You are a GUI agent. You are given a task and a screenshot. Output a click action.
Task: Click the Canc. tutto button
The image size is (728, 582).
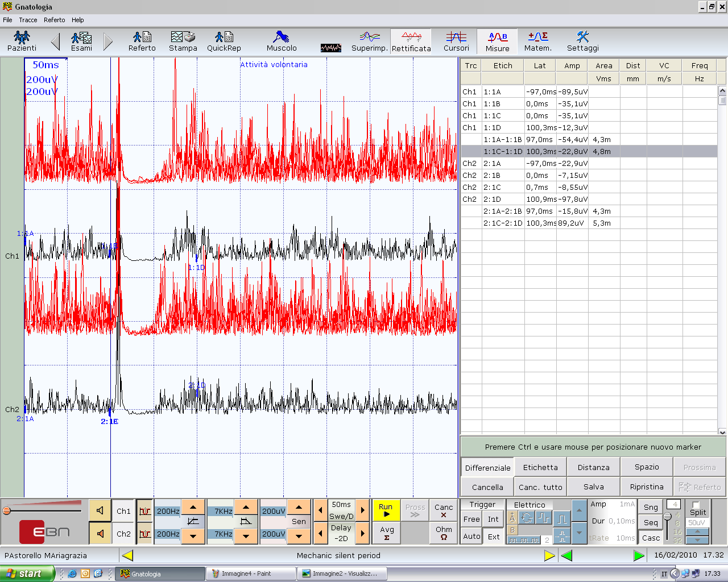pos(540,487)
